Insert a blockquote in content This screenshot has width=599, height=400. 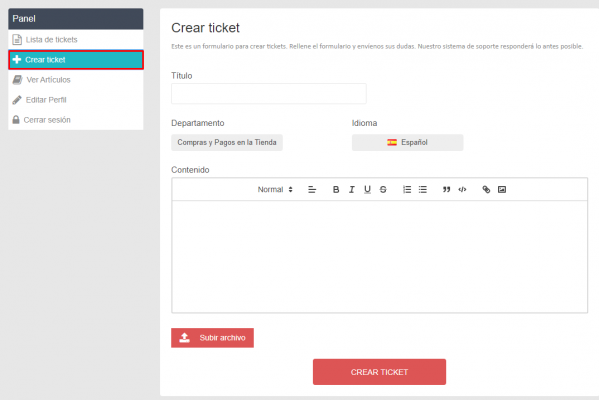[446, 189]
